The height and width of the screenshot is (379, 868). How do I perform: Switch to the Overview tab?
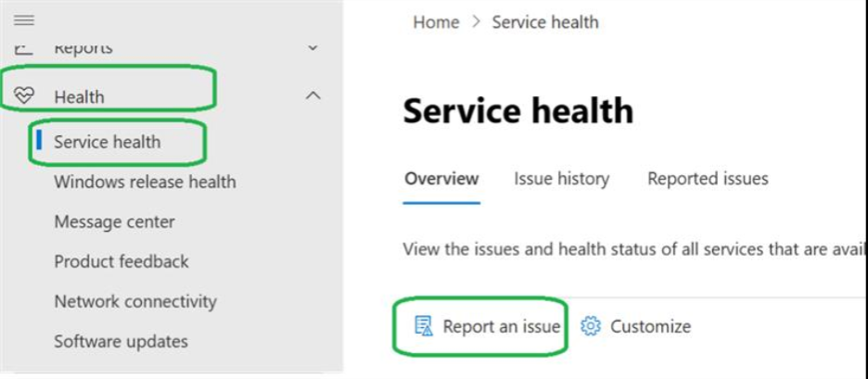click(x=441, y=179)
